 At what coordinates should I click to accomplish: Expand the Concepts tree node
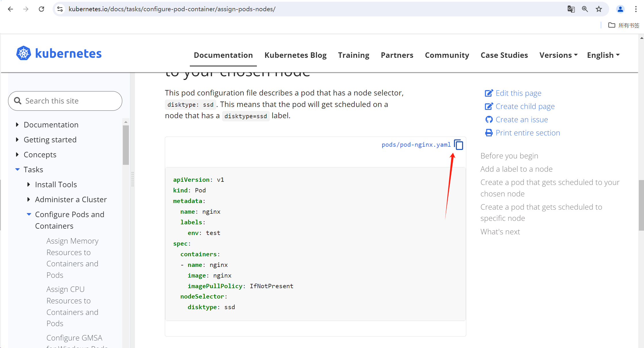tap(17, 154)
